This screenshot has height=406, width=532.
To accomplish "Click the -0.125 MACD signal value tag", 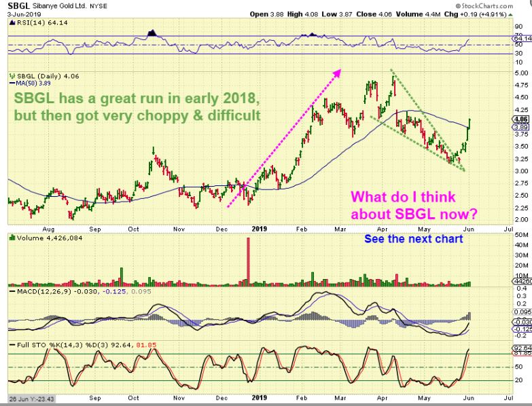I will pos(522,329).
